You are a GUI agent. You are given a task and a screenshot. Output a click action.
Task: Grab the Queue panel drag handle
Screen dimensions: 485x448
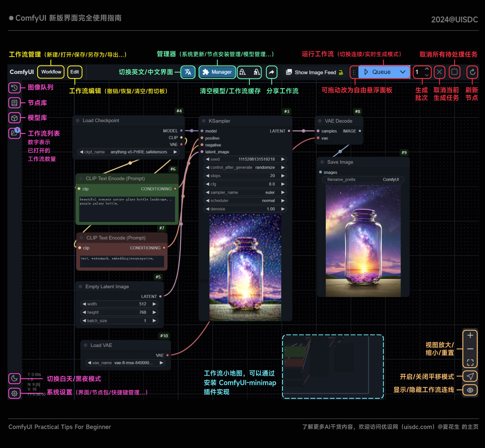[354, 72]
